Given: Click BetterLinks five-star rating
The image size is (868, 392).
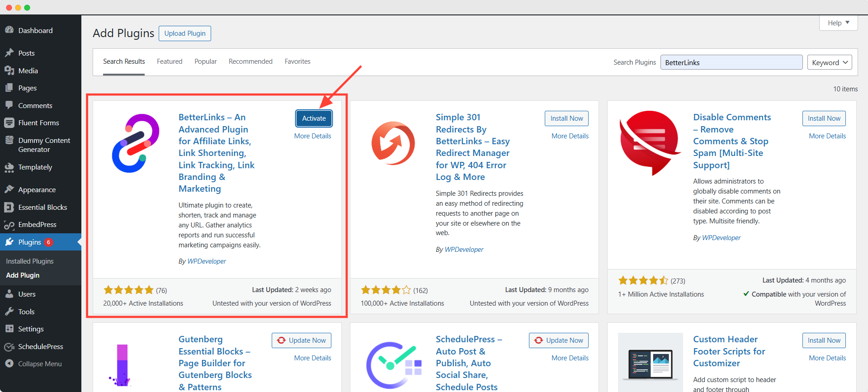Looking at the screenshot, I should pos(129,290).
